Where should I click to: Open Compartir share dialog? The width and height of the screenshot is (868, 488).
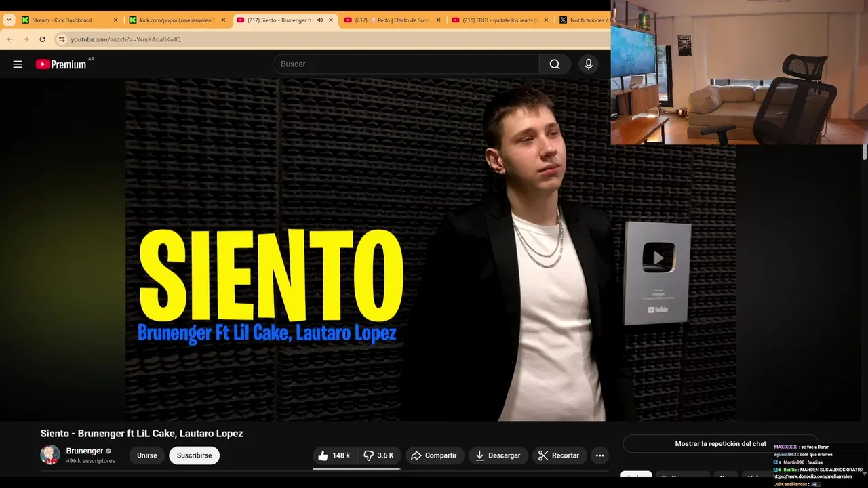434,455
